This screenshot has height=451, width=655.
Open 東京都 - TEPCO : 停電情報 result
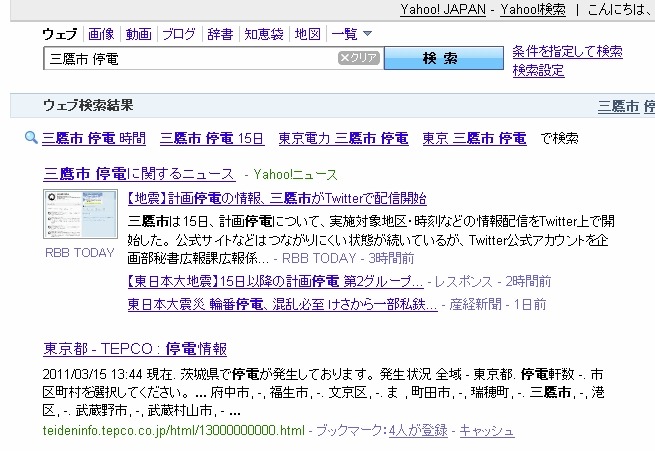point(135,349)
